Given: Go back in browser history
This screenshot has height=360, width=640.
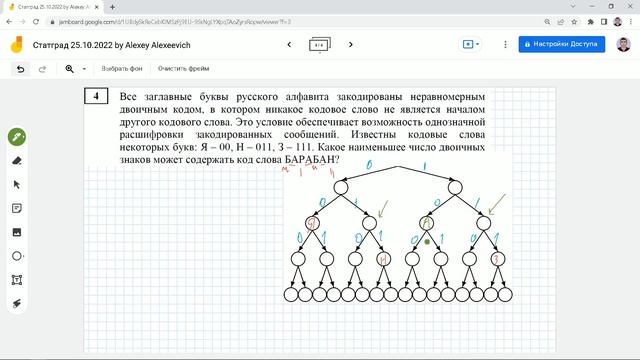Looking at the screenshot, I should 9,22.
